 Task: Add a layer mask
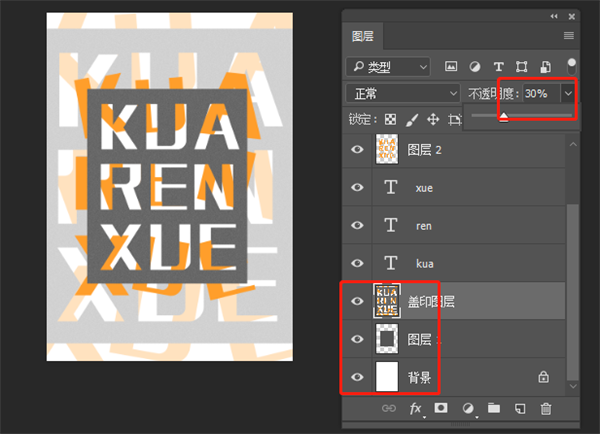click(441, 408)
